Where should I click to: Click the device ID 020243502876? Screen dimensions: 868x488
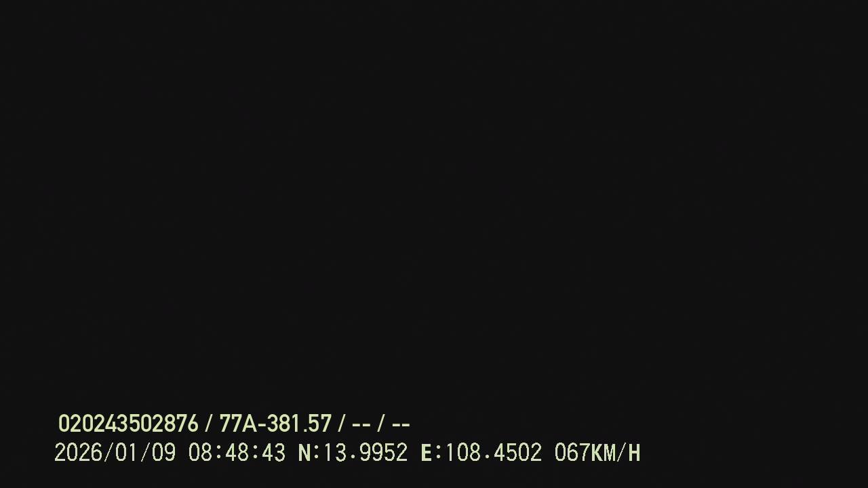click(128, 424)
